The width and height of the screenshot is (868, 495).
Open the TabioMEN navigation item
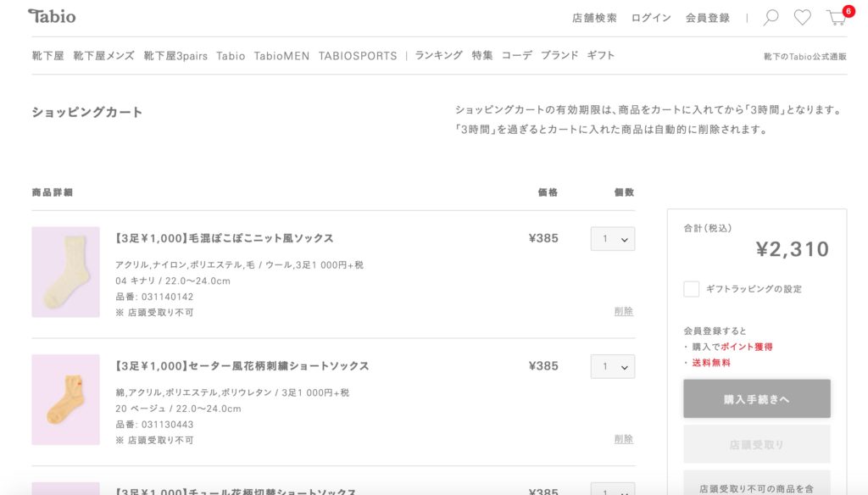click(x=281, y=56)
